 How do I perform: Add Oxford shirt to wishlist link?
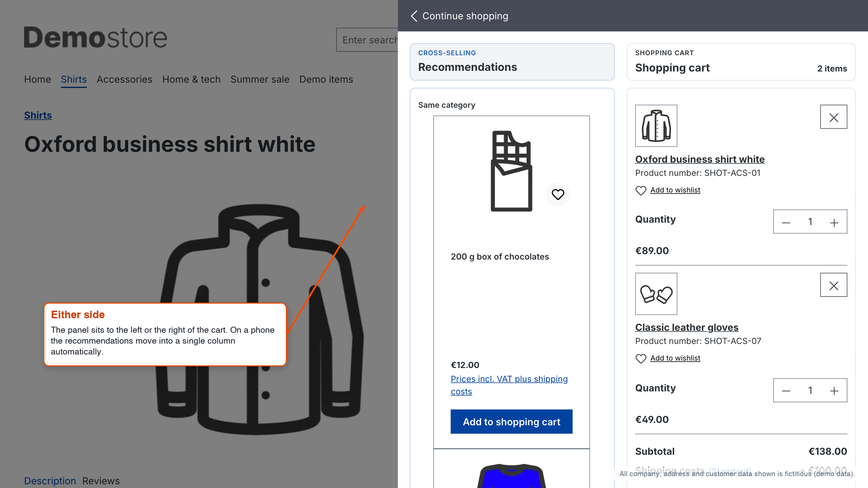click(x=675, y=190)
